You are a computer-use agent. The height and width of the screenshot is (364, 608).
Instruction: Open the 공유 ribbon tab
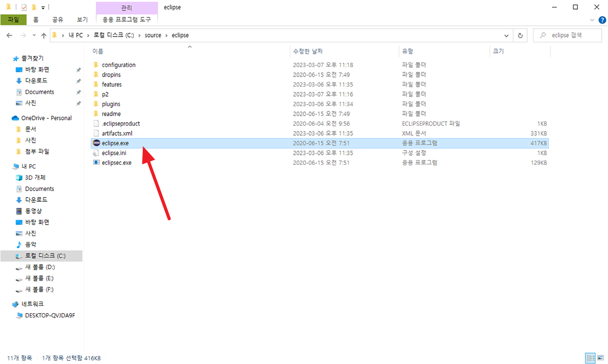coord(58,20)
